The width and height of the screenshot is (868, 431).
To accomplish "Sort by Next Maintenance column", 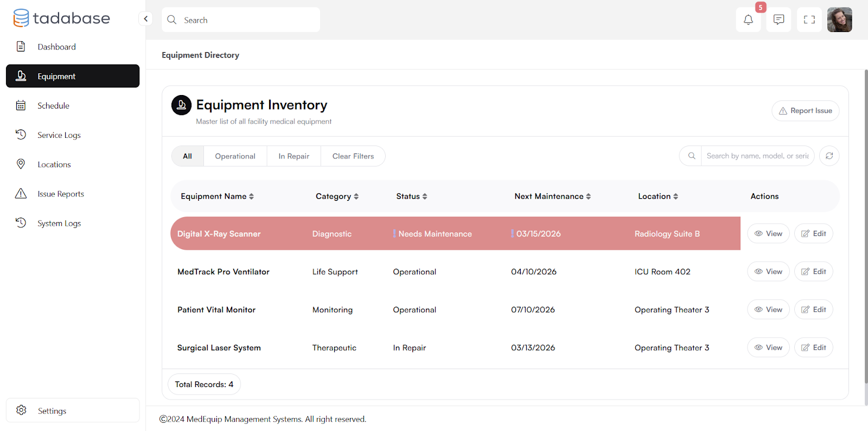I will click(x=552, y=197).
